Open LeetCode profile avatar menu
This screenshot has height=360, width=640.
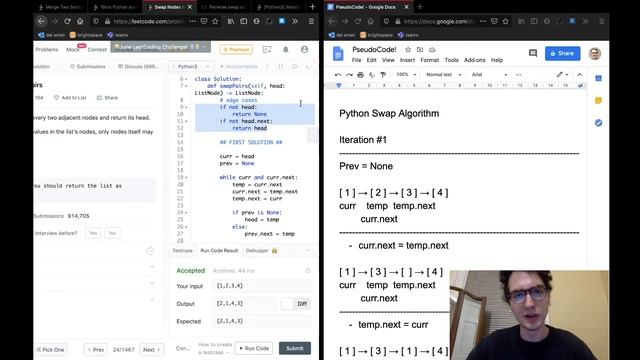(x=304, y=49)
